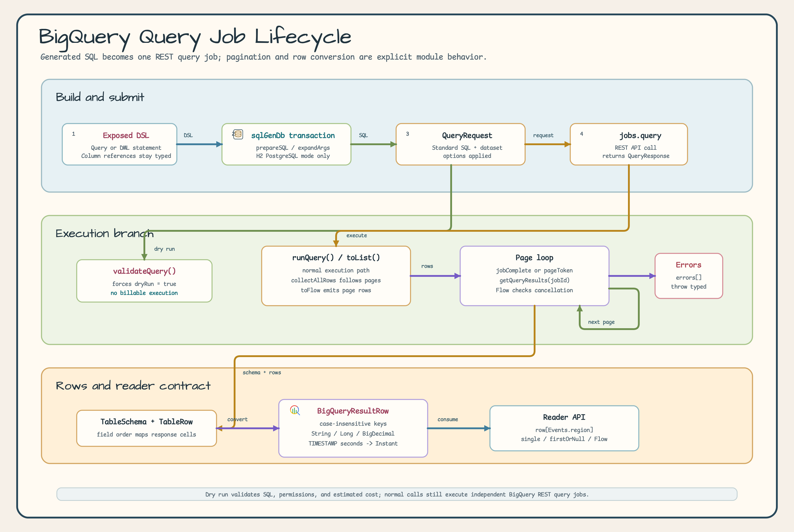Screen dimensions: 794x532
Task: Click 'H2 PostgreSQL mode only' text
Action: [x=293, y=156]
